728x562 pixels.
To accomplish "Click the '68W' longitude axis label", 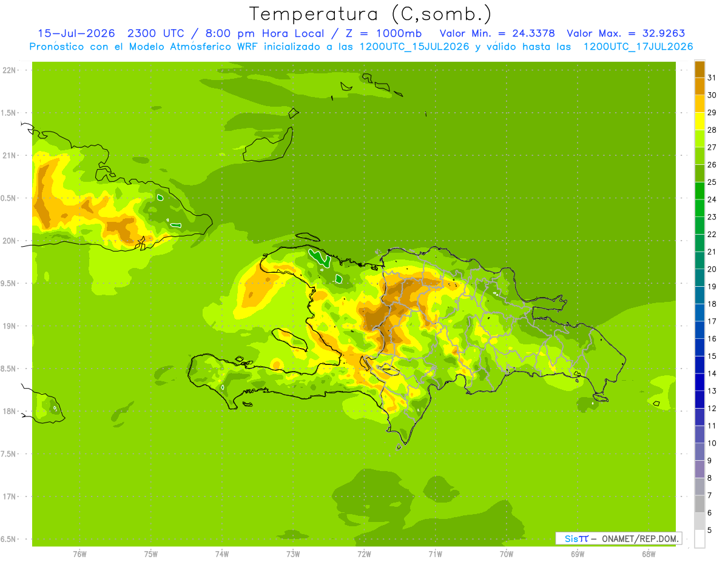I will tap(649, 555).
